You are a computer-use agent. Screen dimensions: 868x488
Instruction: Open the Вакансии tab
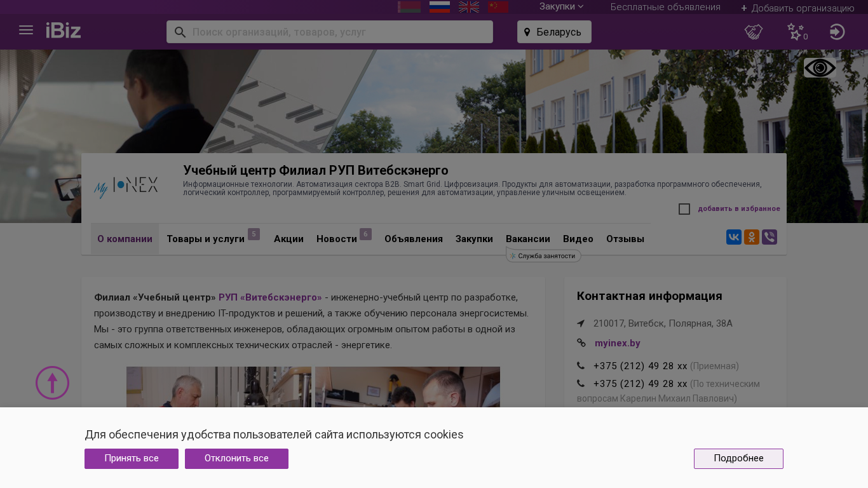click(528, 239)
